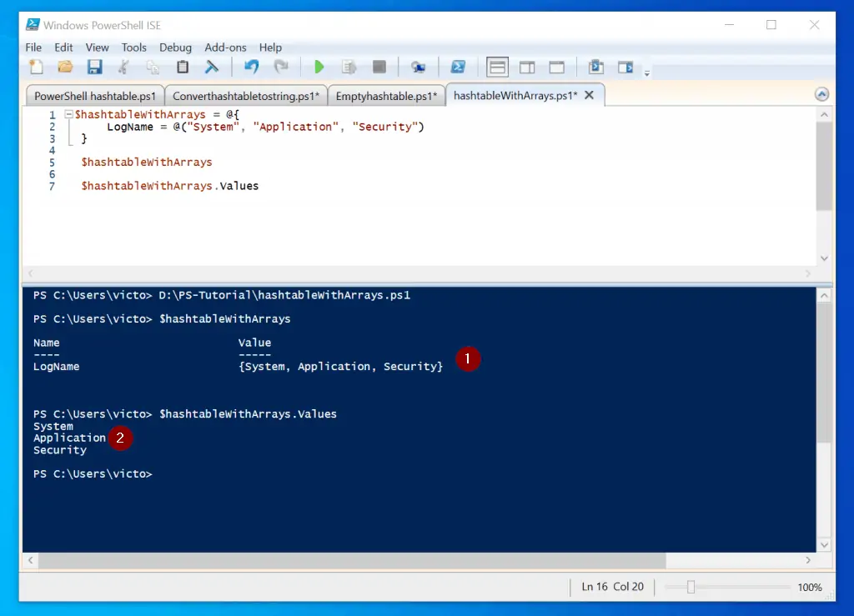This screenshot has height=616, width=854.
Task: Undo the last edit
Action: point(250,67)
